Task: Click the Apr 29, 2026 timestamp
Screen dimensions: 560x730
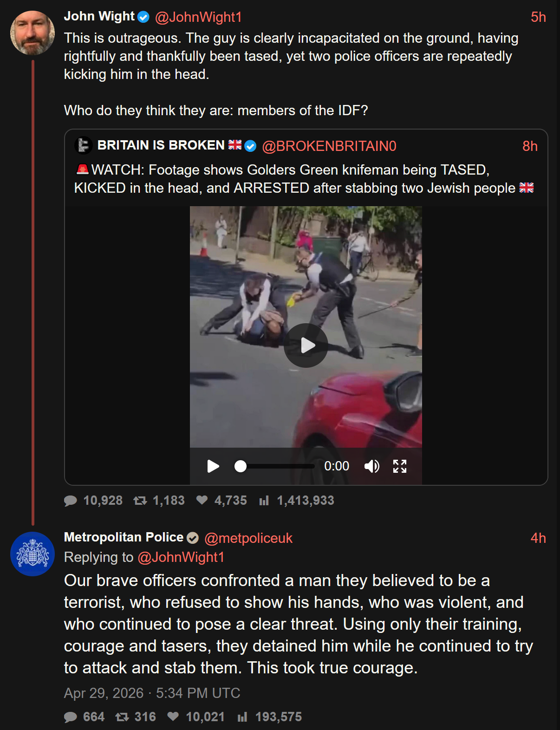Action: click(152, 693)
